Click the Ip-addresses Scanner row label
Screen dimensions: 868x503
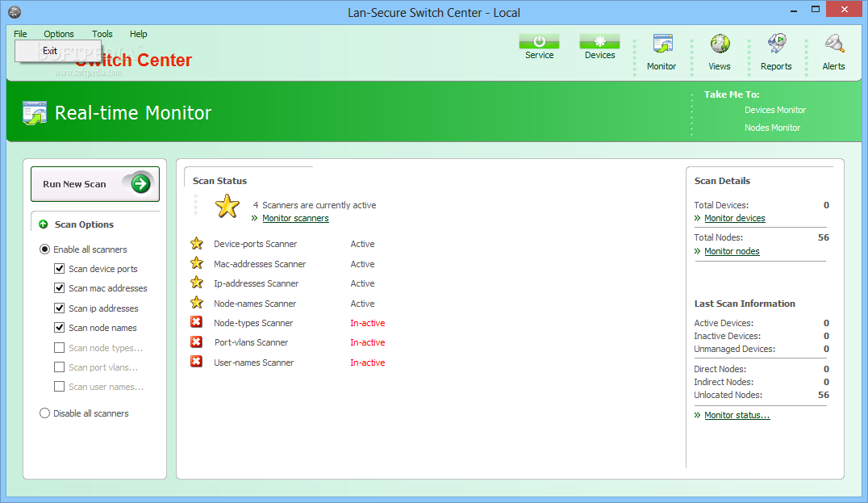tap(257, 283)
